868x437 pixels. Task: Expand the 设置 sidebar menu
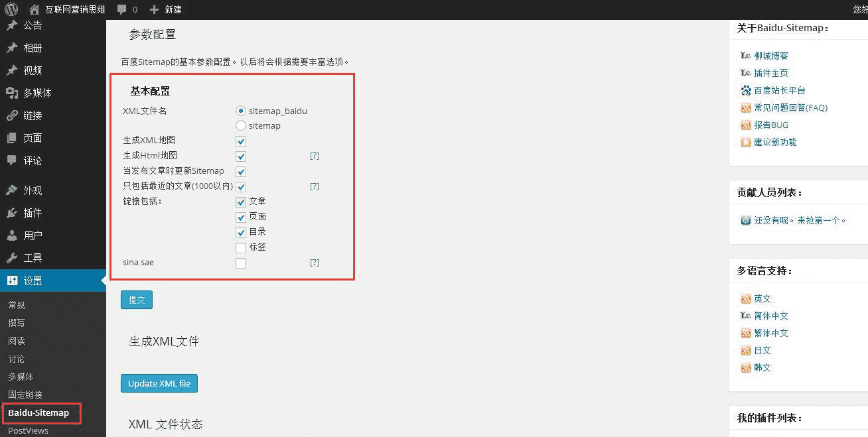(x=30, y=280)
